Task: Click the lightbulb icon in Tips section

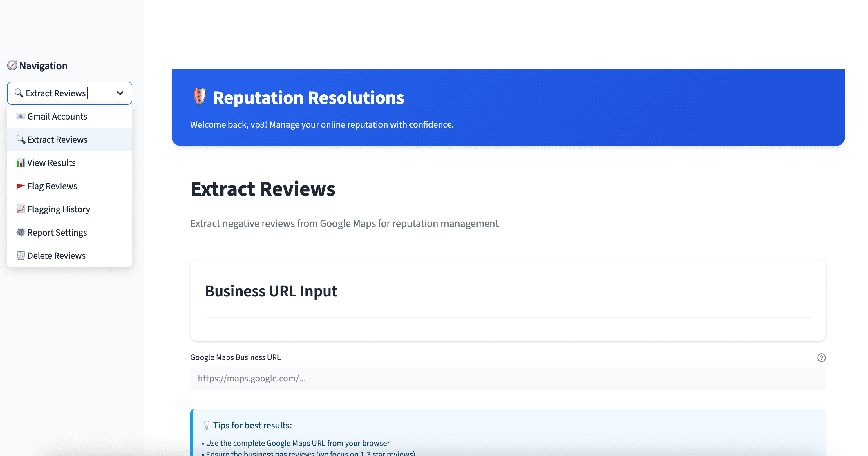Action: (206, 425)
